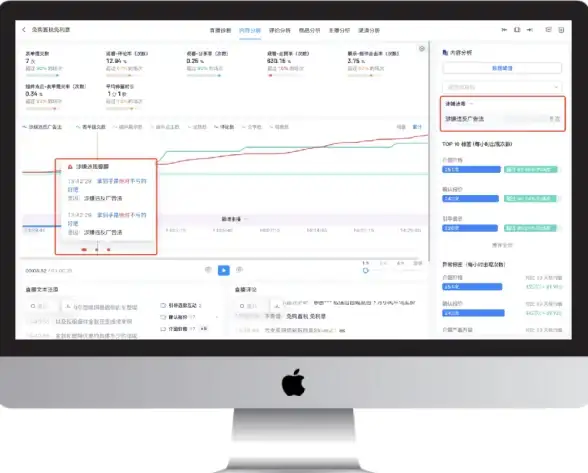588x473 pixels.
Task: Open the tag selection dropdown under the blue-text button
Action: 502,87
